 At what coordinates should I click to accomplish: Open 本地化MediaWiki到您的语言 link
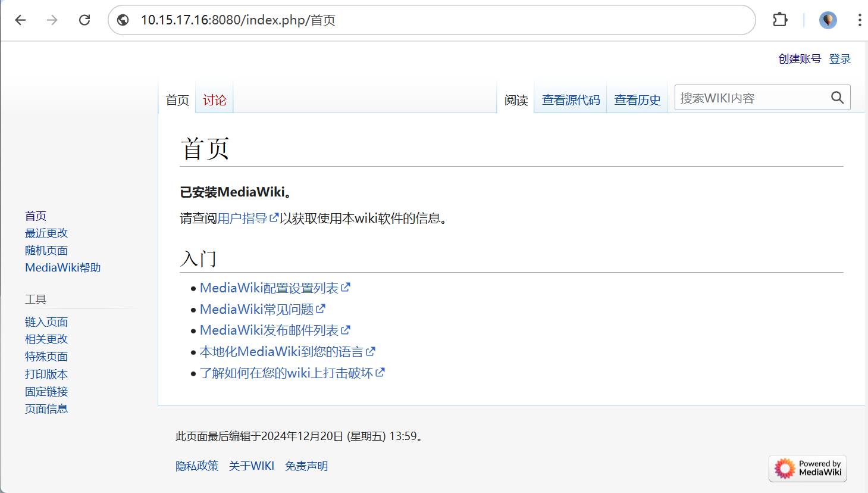287,352
